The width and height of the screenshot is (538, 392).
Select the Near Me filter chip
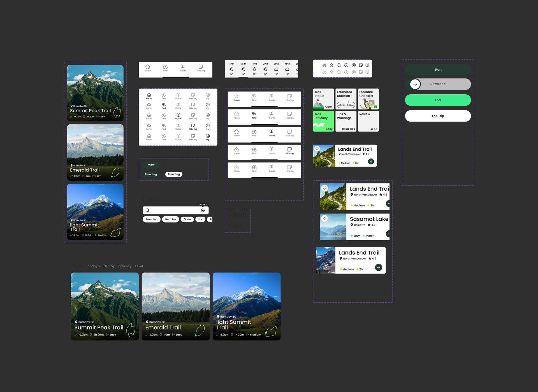click(170, 219)
